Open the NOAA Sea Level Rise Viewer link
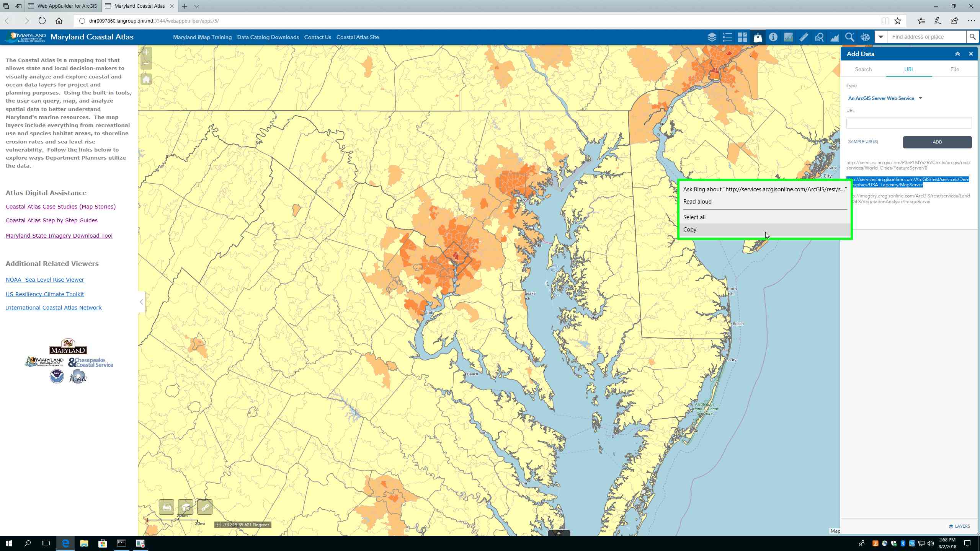 coord(45,280)
